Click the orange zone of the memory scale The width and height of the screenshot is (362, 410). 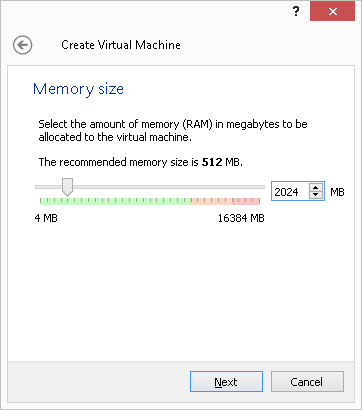coord(212,201)
